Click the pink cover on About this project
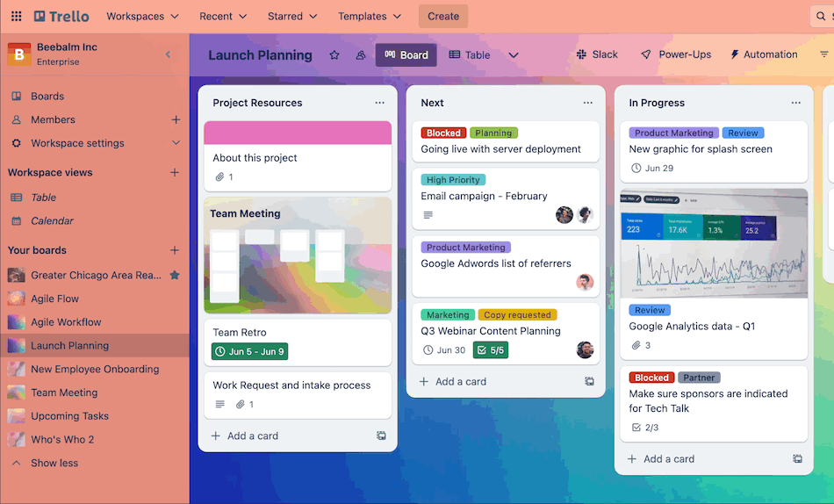Viewport: 834px width, 504px height. click(x=298, y=133)
